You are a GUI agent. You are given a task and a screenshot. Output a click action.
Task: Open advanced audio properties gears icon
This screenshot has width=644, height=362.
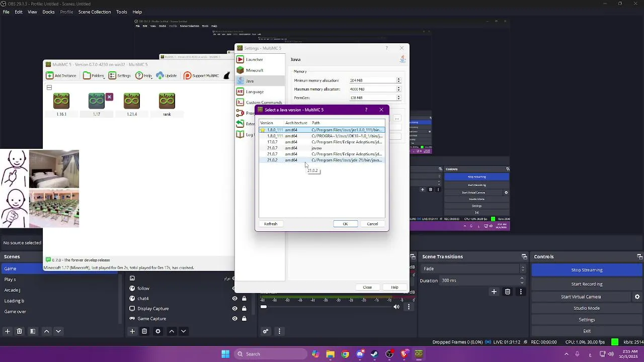click(x=266, y=331)
